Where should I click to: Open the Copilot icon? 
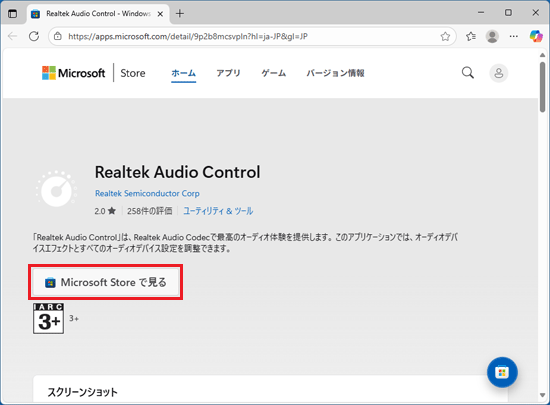[536, 36]
